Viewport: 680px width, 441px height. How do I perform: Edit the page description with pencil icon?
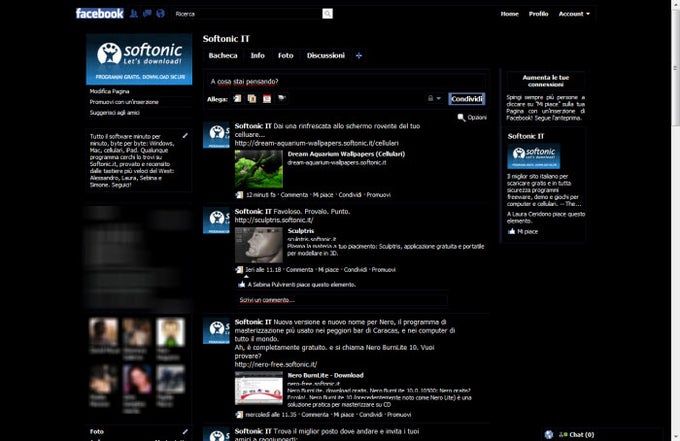coord(185,136)
